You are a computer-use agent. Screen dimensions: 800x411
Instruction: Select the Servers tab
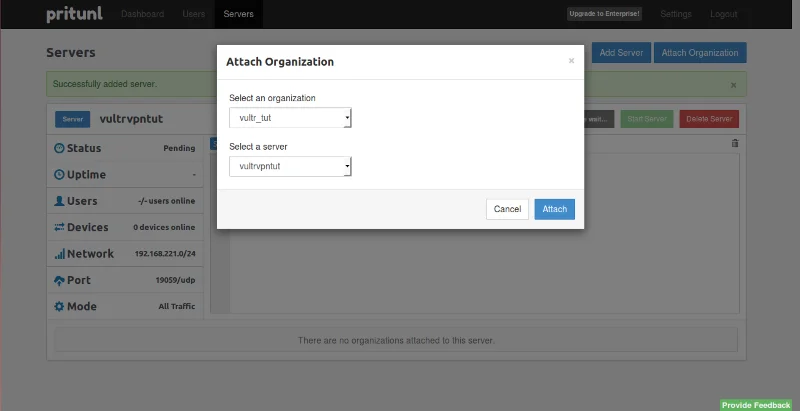[x=238, y=14]
